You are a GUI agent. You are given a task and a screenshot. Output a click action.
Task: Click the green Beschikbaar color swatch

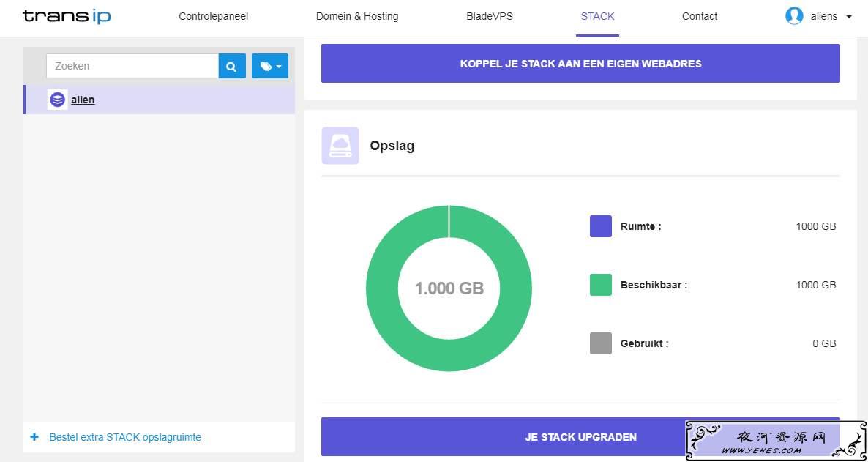pos(601,285)
